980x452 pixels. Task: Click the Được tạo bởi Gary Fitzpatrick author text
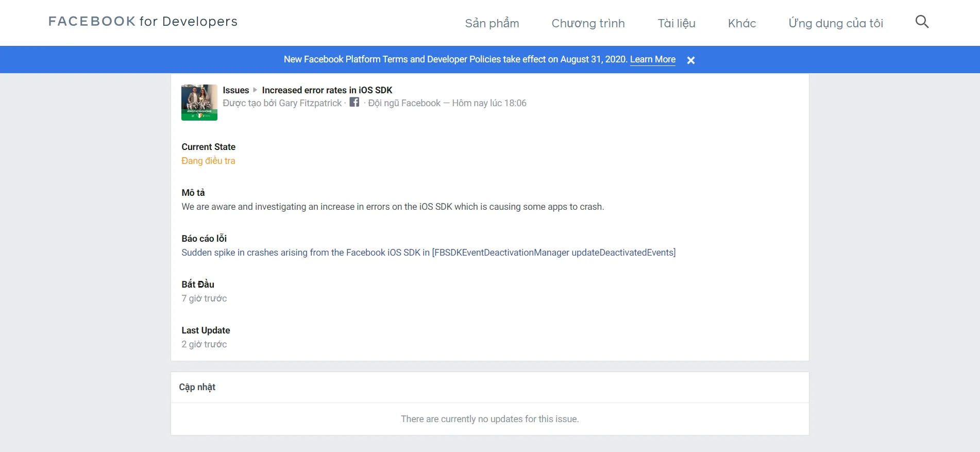tap(282, 103)
